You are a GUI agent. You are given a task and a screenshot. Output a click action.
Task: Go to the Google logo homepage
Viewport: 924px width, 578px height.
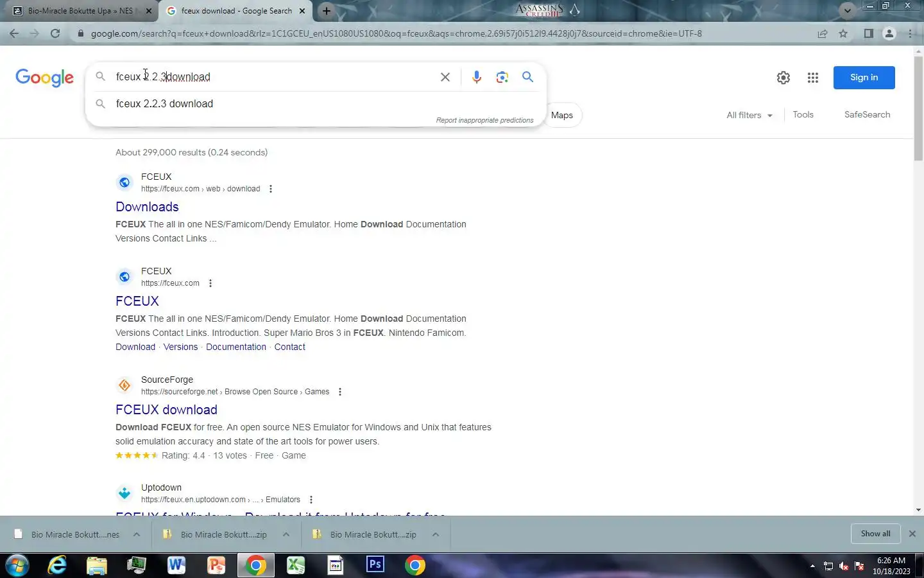pyautogui.click(x=44, y=78)
